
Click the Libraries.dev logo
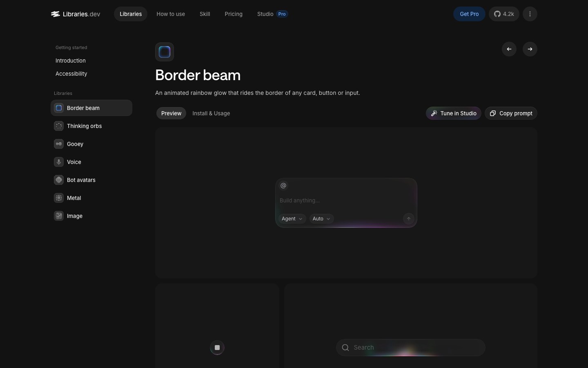point(76,14)
